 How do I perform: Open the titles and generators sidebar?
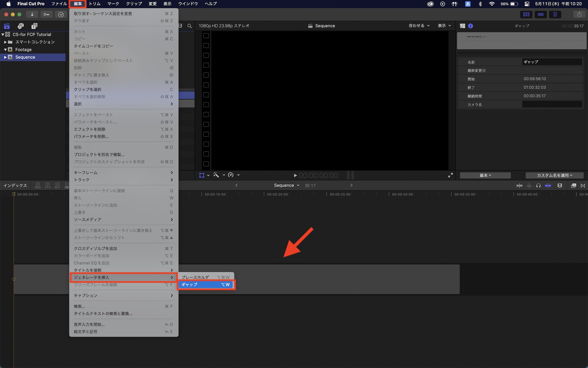(34, 26)
